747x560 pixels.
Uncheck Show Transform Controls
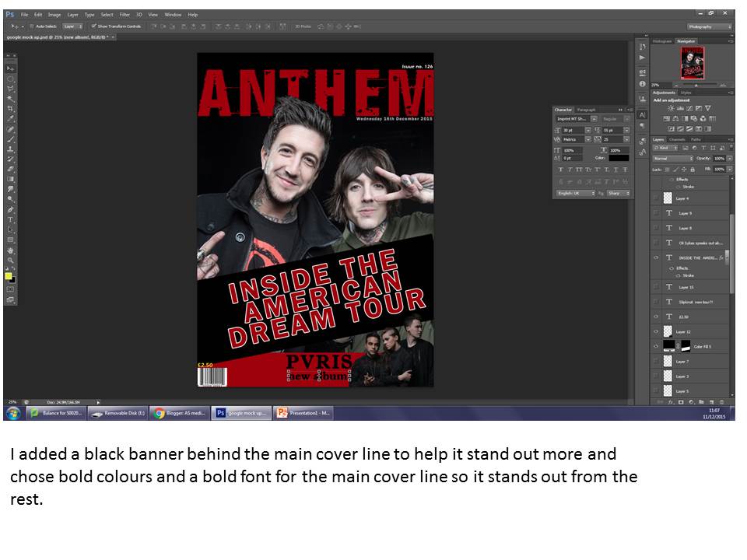[x=93, y=26]
